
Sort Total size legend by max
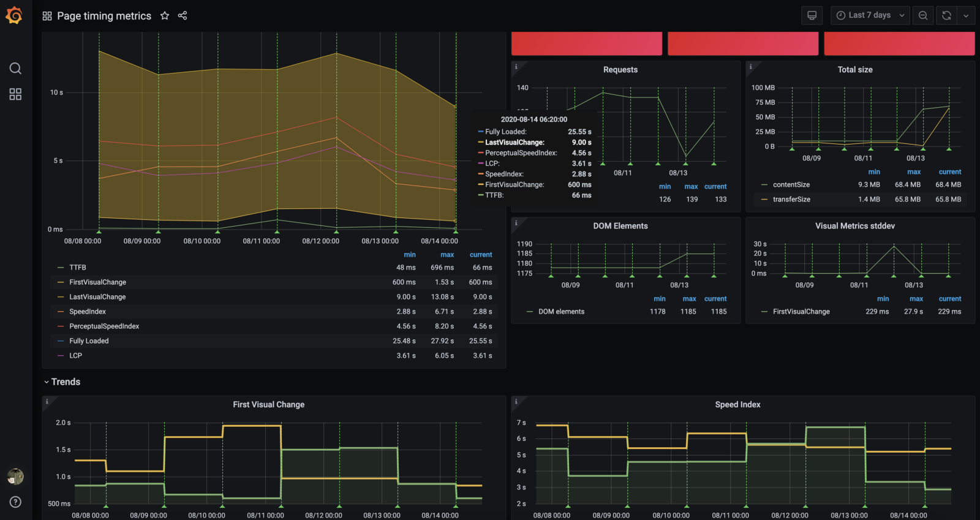[x=914, y=172]
